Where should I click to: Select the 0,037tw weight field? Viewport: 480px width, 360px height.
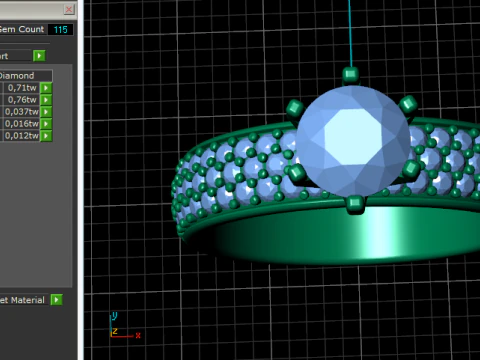(x=21, y=112)
